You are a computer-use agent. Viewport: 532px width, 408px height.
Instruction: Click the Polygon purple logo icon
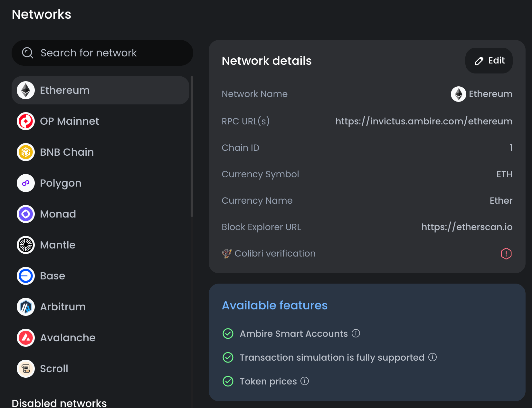point(26,183)
